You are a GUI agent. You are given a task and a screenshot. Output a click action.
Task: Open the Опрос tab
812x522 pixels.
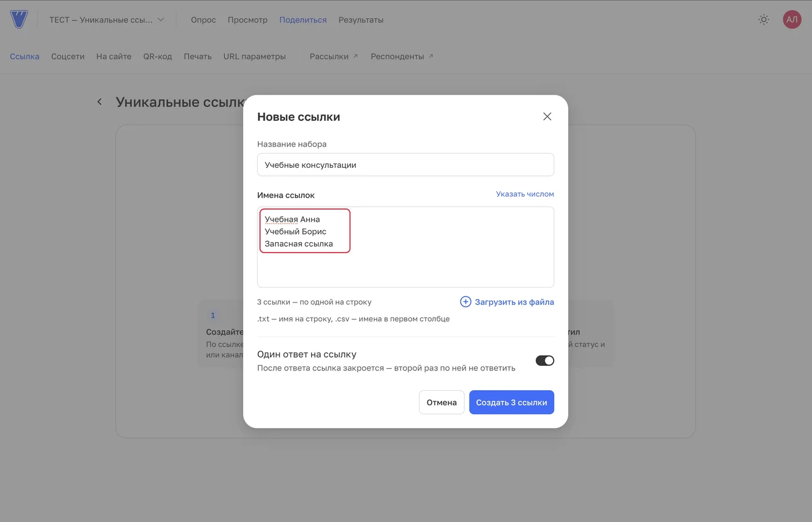point(203,20)
